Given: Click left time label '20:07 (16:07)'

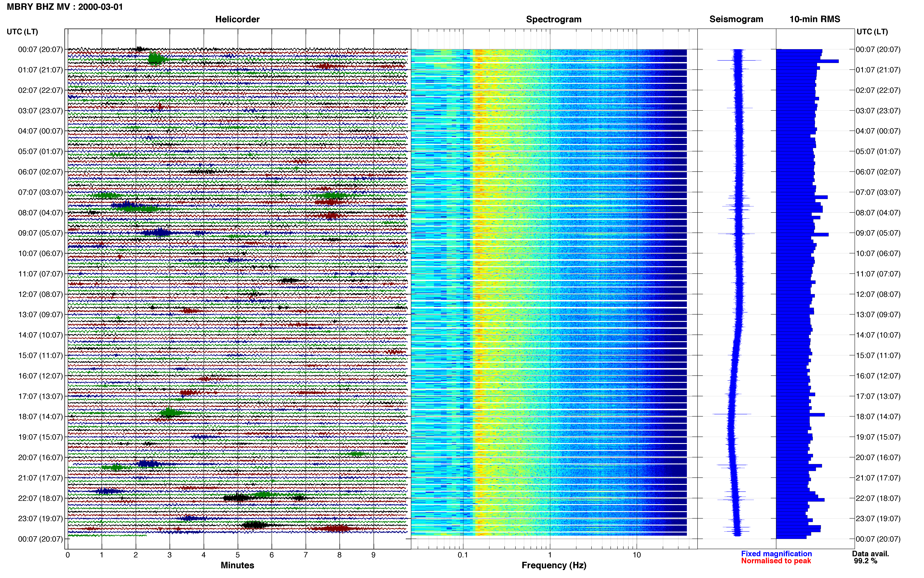Looking at the screenshot, I should [41, 457].
